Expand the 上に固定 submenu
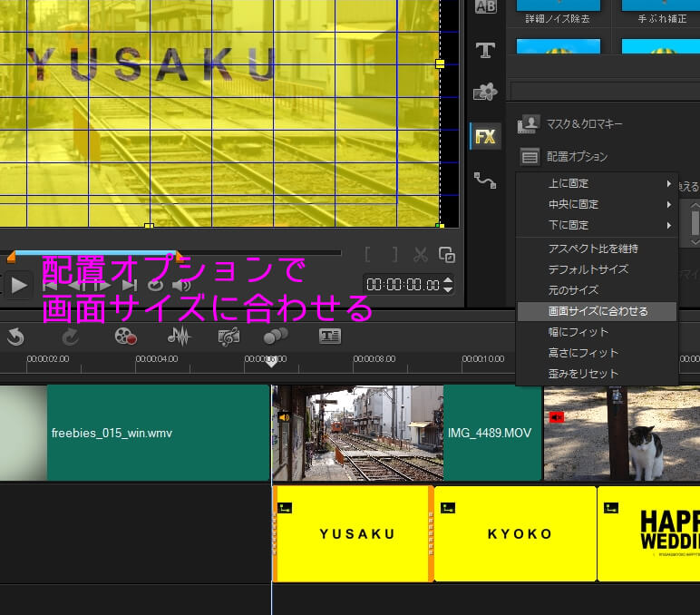This screenshot has width=700, height=615. [x=597, y=183]
